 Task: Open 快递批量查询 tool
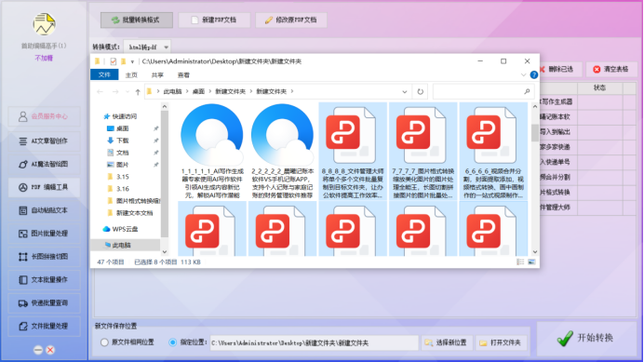point(44,303)
